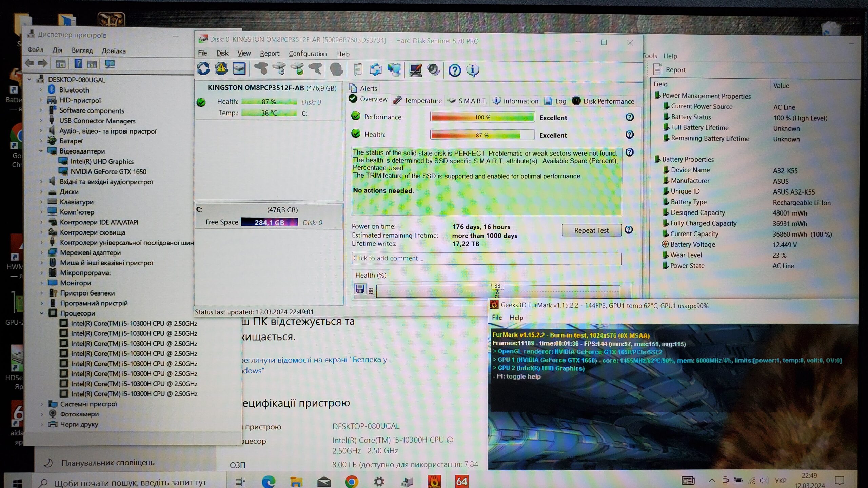This screenshot has width=868, height=488.
Task: Click the speaker sound toolbar icon
Action: pos(433,70)
